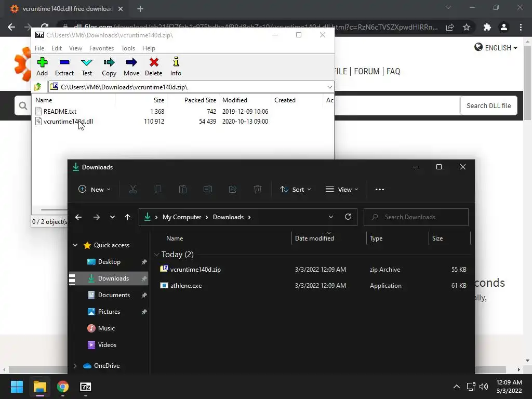Sort 7-Zip list by Packed Size column
The image size is (532, 399).
pos(200,100)
